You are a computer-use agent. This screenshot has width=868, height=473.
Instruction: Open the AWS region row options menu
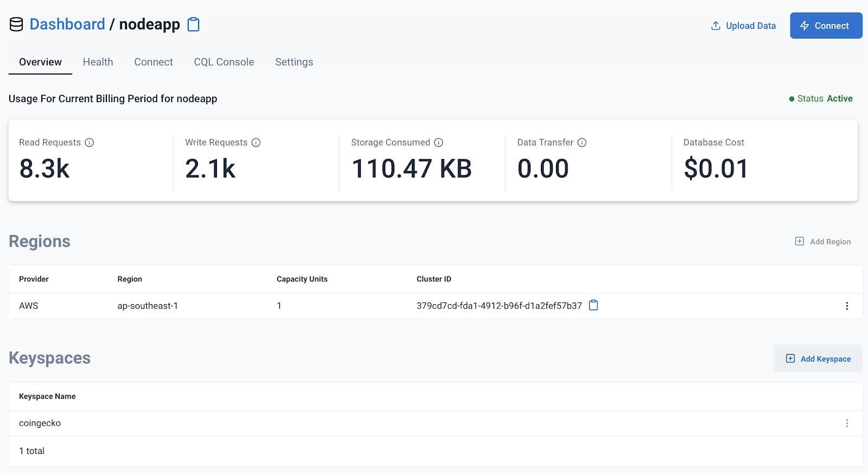pos(847,306)
